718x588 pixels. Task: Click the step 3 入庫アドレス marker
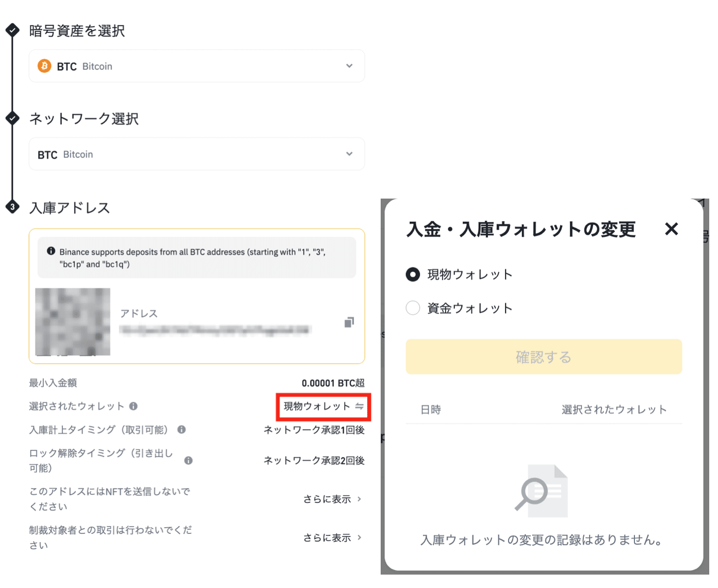12,207
